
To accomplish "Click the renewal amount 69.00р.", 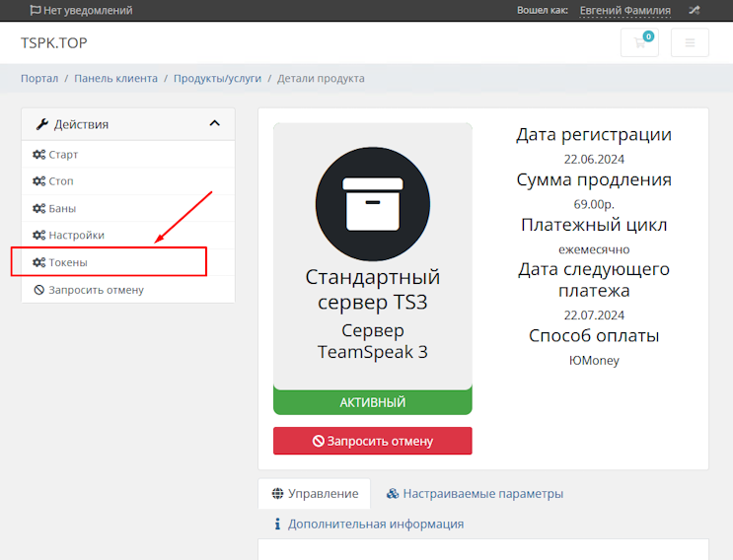I will pyautogui.click(x=594, y=204).
